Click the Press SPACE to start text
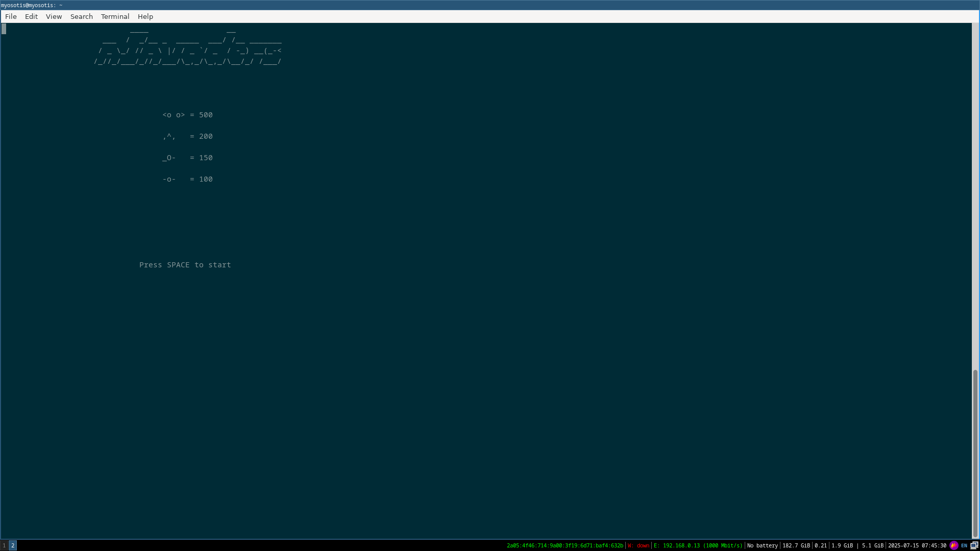 pyautogui.click(x=185, y=265)
